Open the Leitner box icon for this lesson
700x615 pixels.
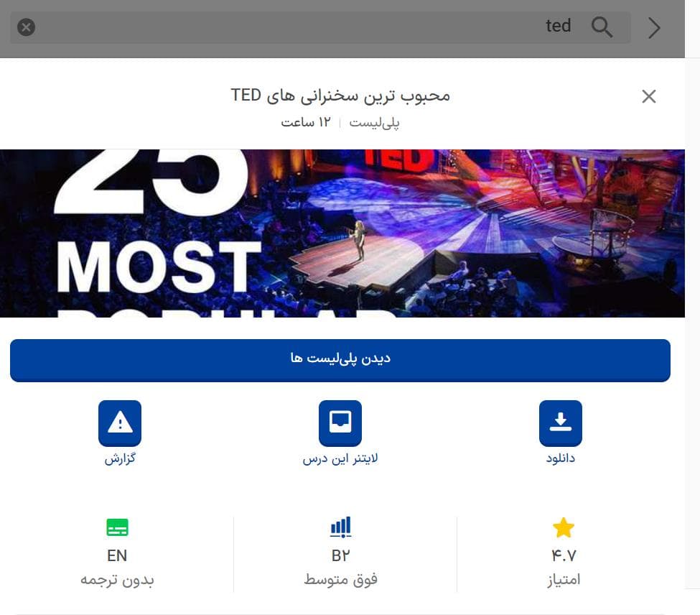[340, 423]
